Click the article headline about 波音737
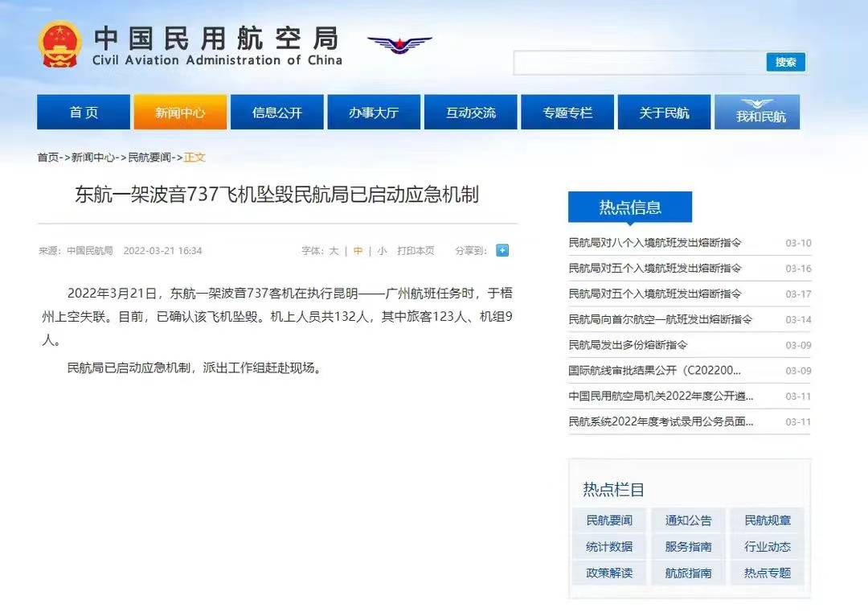 [276, 195]
